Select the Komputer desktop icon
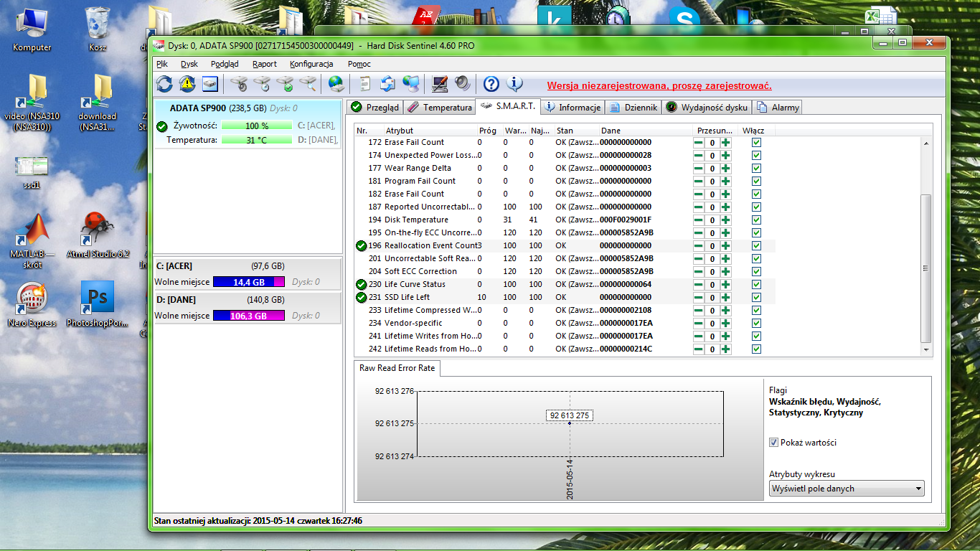 point(32,29)
